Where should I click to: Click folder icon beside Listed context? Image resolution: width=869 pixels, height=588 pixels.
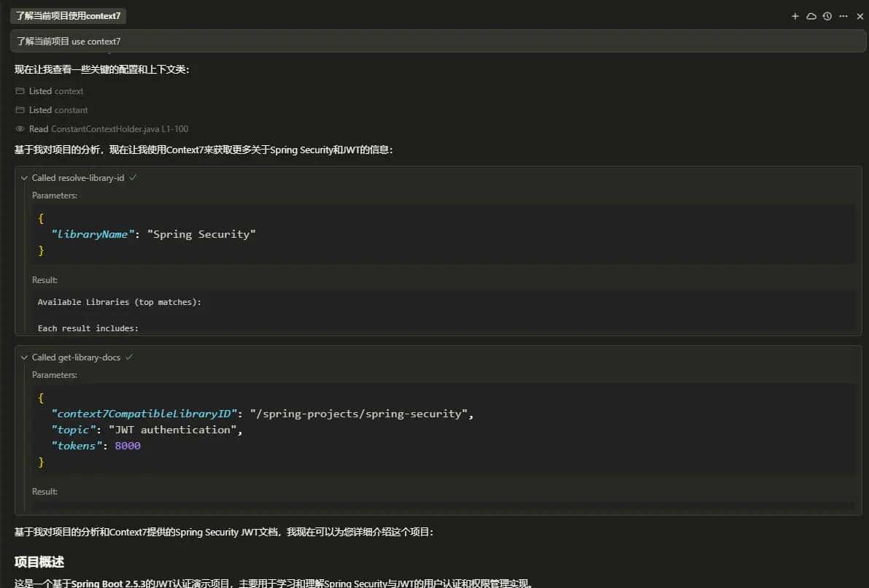coord(20,91)
